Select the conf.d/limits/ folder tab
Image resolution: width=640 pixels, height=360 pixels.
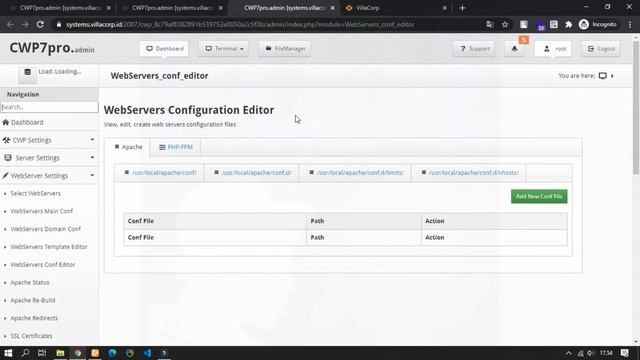pyautogui.click(x=356, y=173)
